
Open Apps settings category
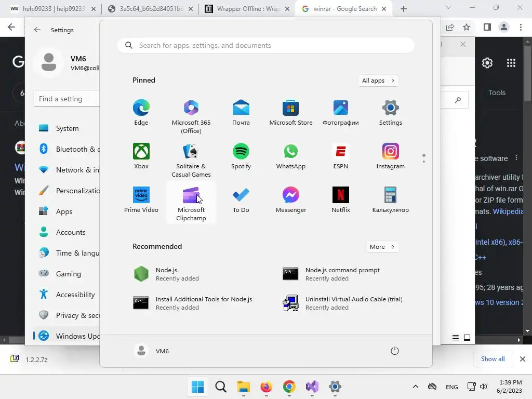(66, 211)
